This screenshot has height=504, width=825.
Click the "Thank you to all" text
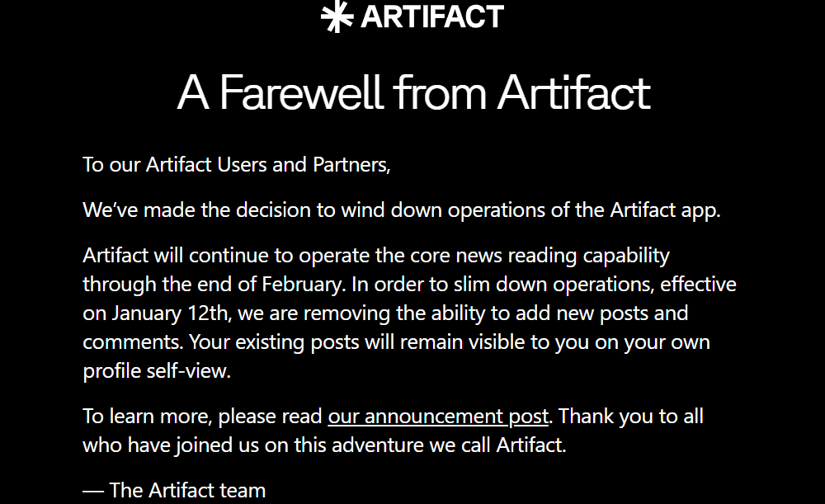click(x=630, y=417)
